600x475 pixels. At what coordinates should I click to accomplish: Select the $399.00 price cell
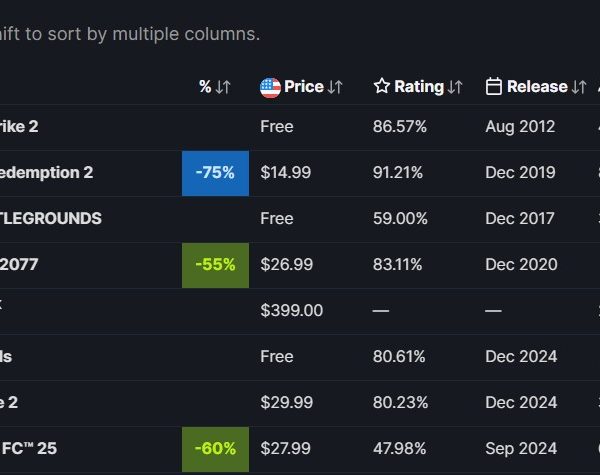coord(292,310)
